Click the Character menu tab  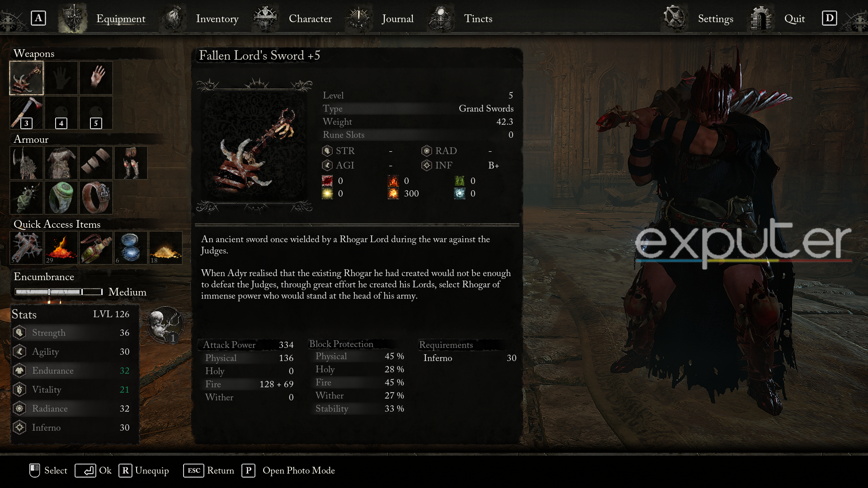[310, 18]
